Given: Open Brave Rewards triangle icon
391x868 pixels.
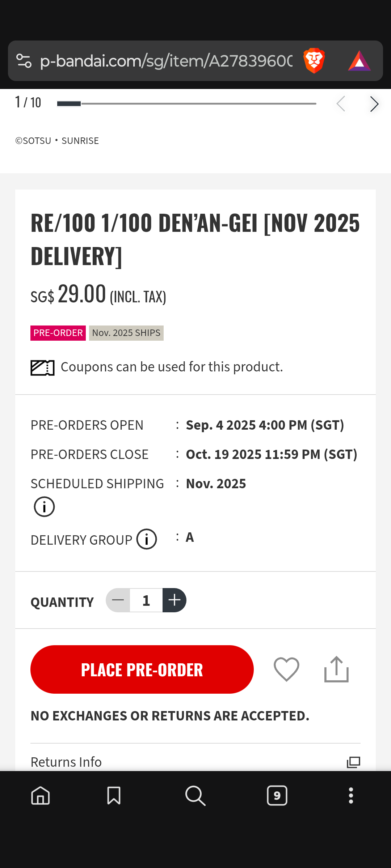Looking at the screenshot, I should [359, 61].
